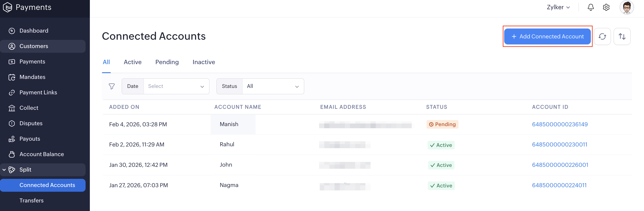Open the Date filter dropdown
This screenshot has width=644, height=211.
click(176, 86)
